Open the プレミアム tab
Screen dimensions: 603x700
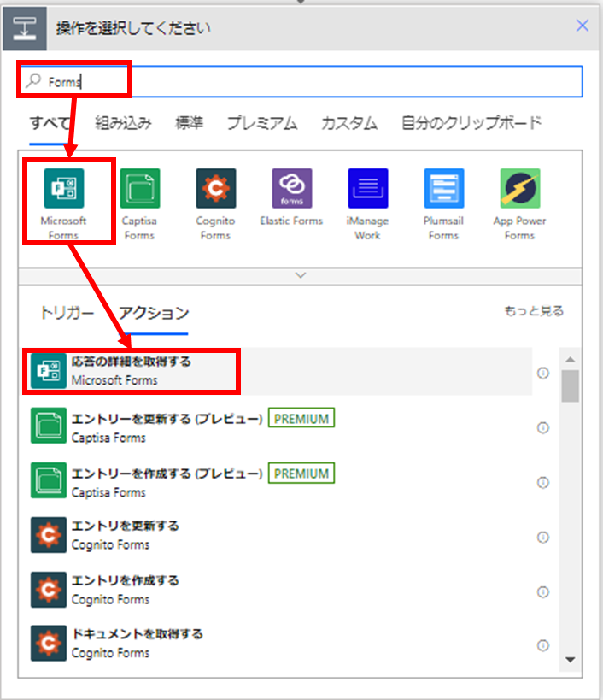tap(262, 122)
